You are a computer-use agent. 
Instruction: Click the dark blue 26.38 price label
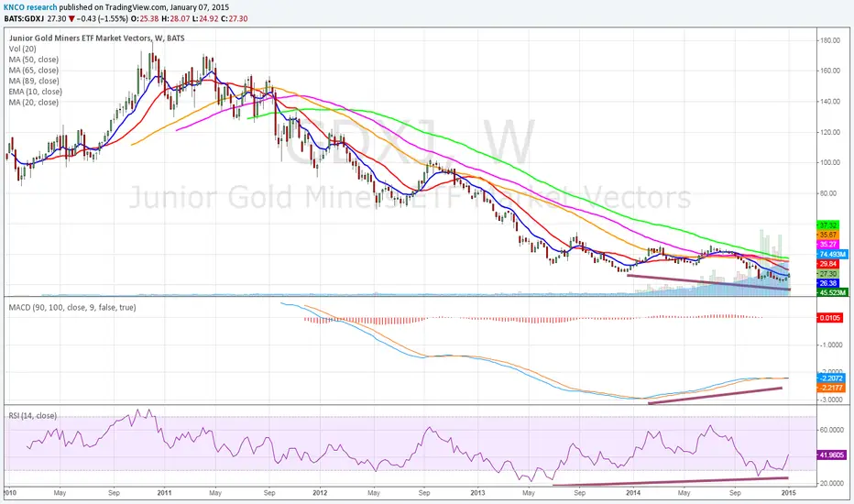coord(827,283)
